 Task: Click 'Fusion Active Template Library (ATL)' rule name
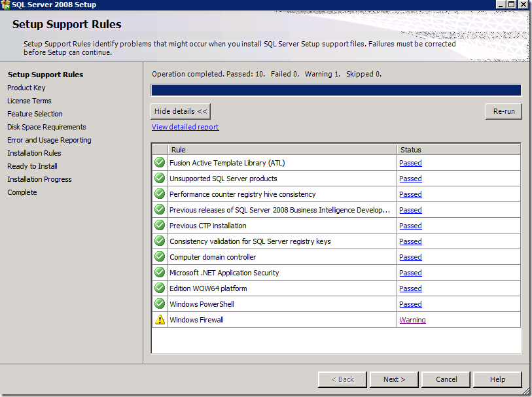pyautogui.click(x=227, y=163)
